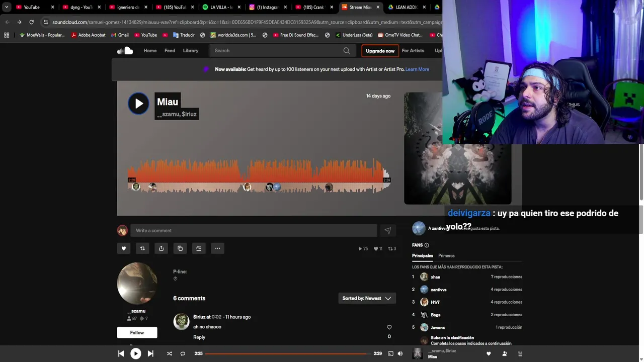Send comment with paper plane icon
The width and height of the screenshot is (644, 362).
pos(388,231)
